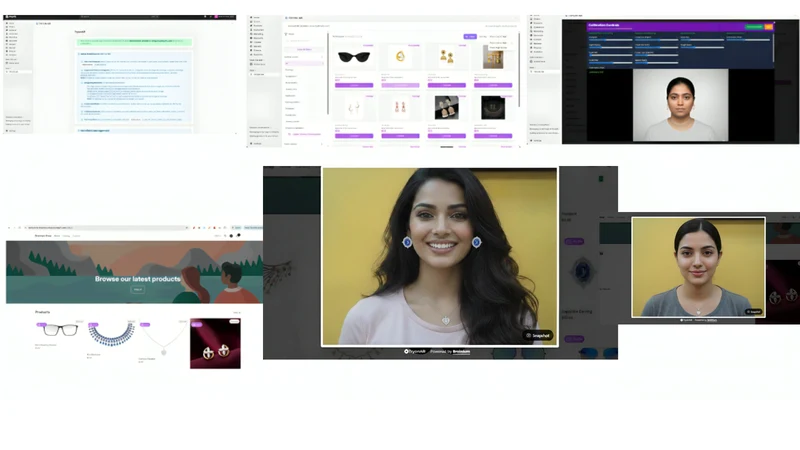Open the gold earrings product on maroon background
This screenshot has width=800, height=450.
[x=215, y=343]
